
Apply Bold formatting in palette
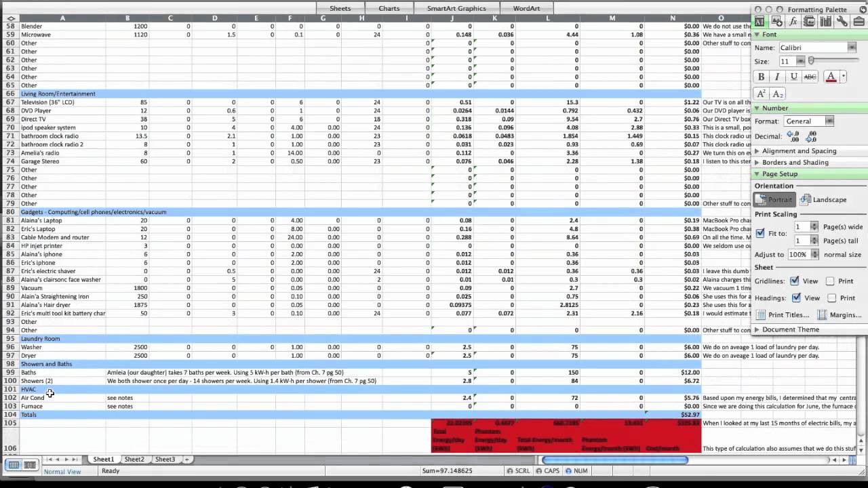(x=762, y=77)
